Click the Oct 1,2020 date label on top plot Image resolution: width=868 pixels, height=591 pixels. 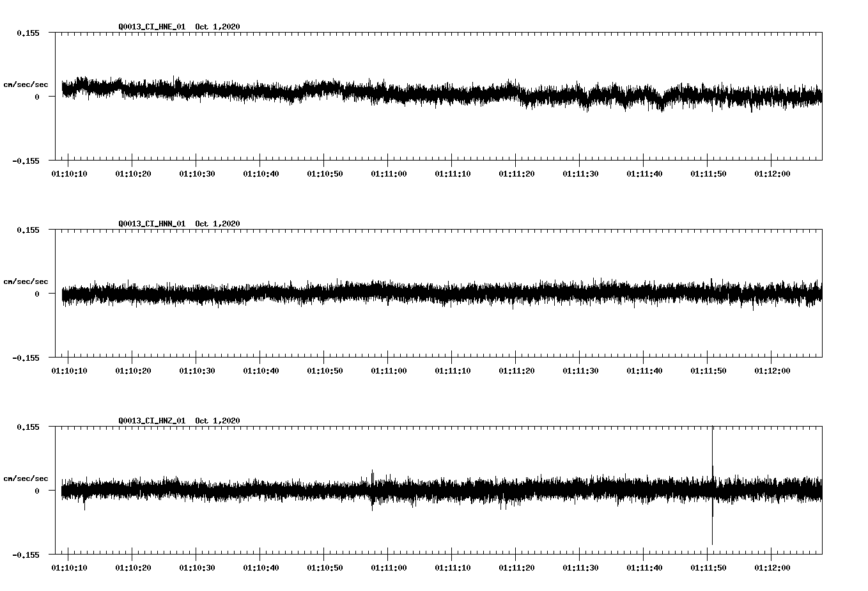click(217, 27)
